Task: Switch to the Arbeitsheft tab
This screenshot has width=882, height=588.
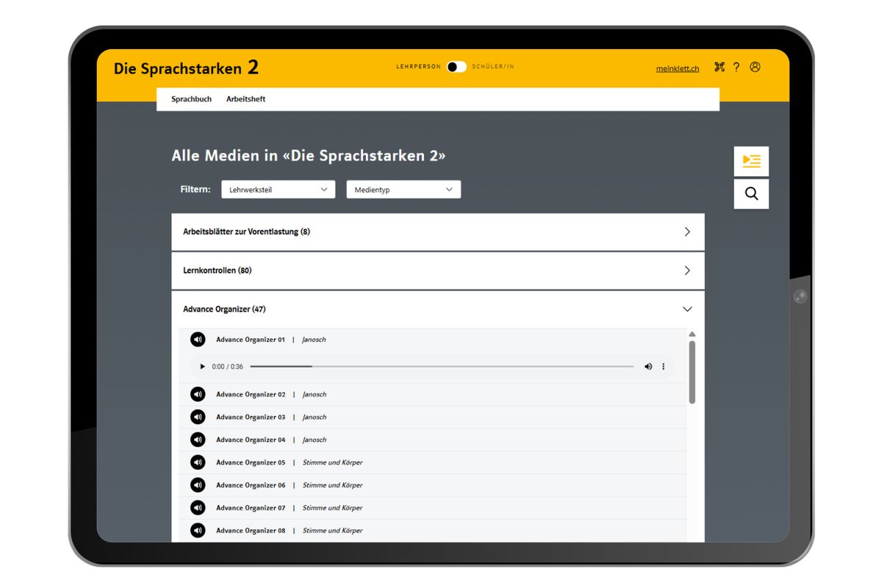Action: click(x=245, y=99)
